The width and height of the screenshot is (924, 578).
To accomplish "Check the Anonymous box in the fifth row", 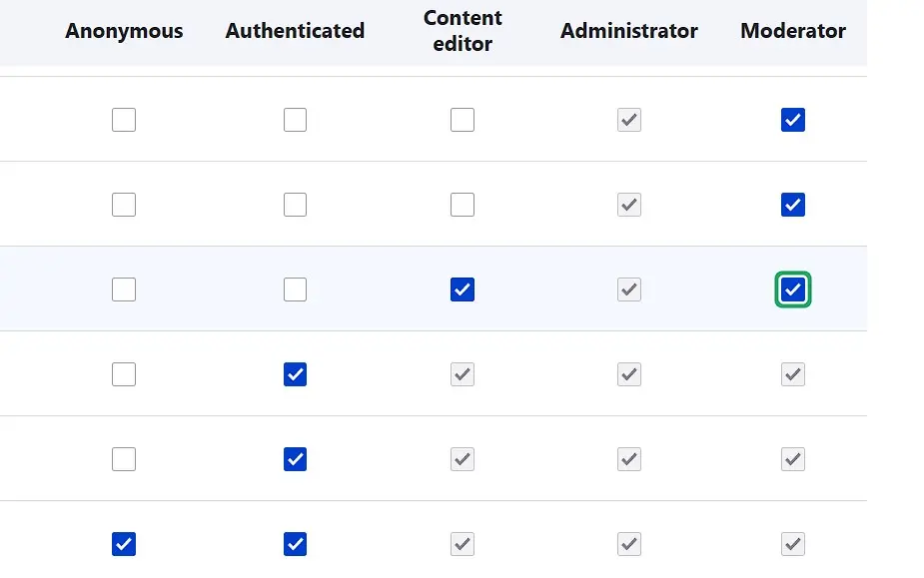I will click(124, 458).
